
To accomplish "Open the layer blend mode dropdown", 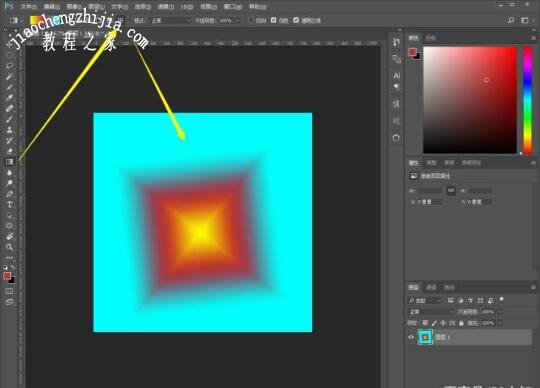I will (x=430, y=312).
